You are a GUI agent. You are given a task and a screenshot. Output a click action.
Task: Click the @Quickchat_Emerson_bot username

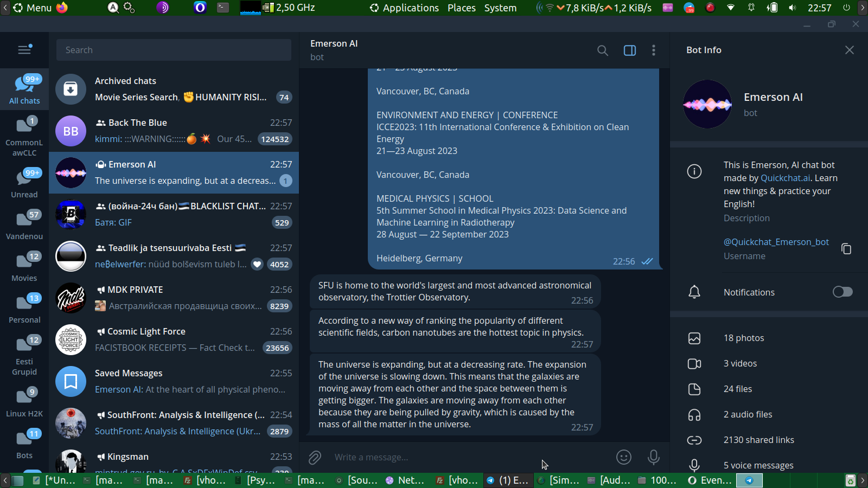coord(776,242)
